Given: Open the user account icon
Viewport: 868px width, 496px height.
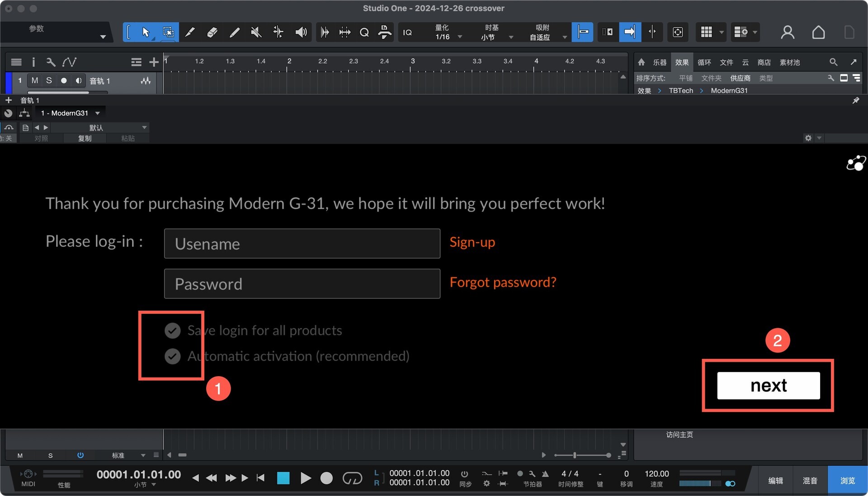Looking at the screenshot, I should point(788,32).
